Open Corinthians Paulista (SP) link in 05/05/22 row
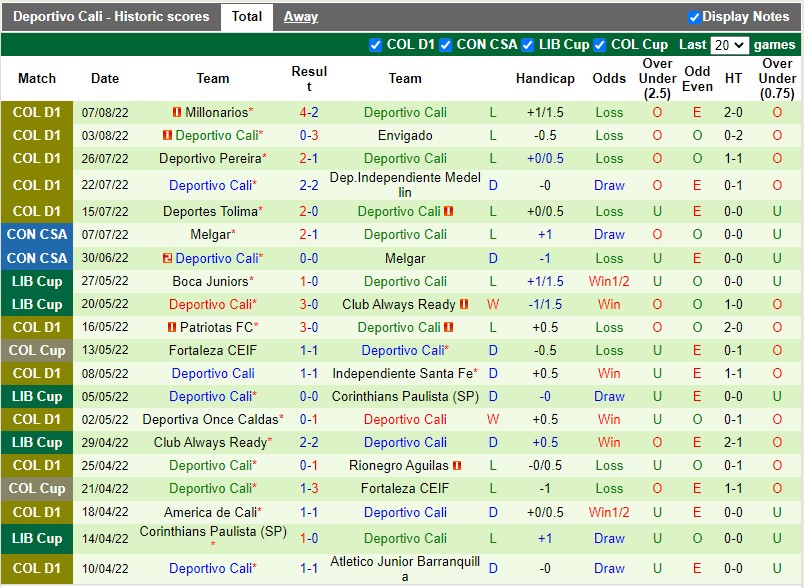Viewport: 804px width, 588px height. [405, 397]
